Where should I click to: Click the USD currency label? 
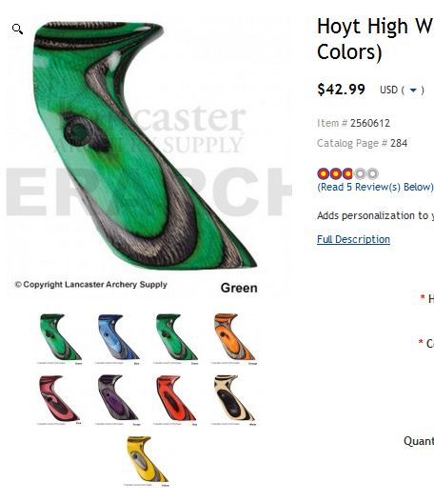click(388, 90)
